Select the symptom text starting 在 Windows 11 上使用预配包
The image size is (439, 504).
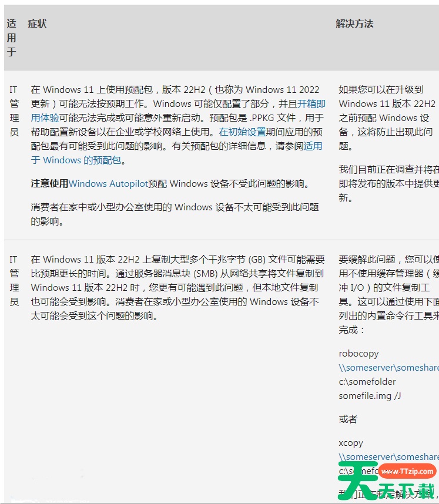178,125
